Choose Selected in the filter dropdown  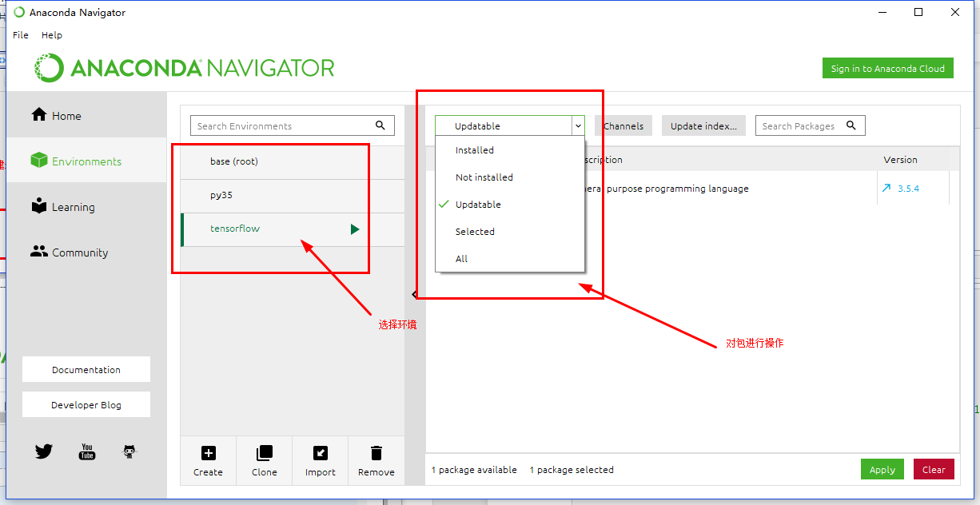coord(510,232)
